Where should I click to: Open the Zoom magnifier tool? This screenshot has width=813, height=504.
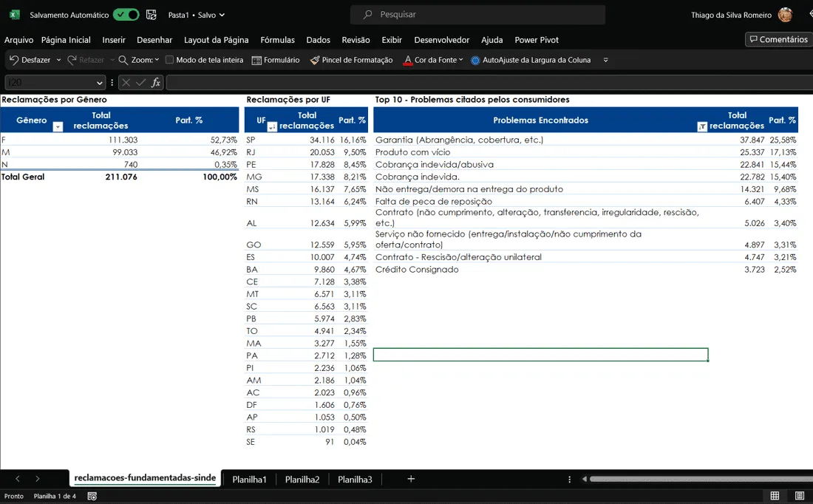[x=123, y=60]
